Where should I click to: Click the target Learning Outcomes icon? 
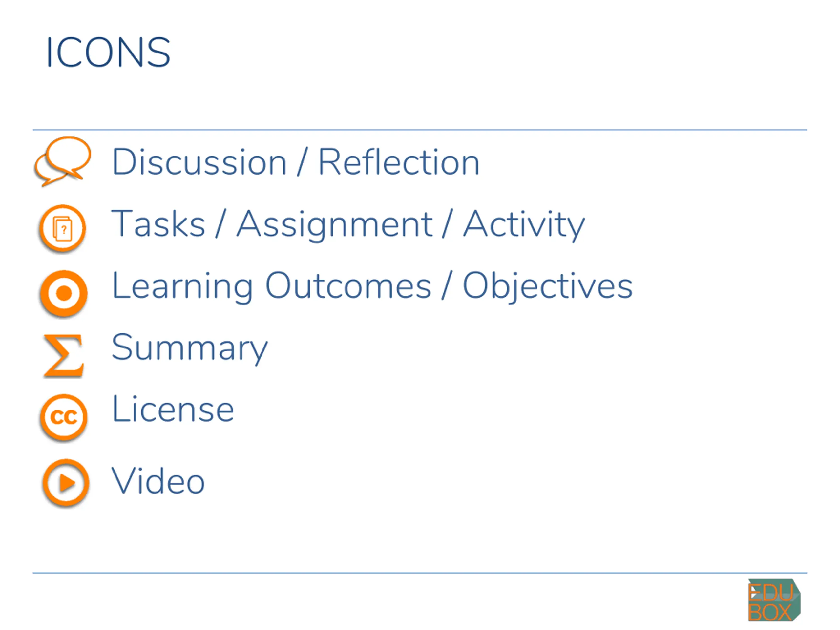[x=64, y=294]
